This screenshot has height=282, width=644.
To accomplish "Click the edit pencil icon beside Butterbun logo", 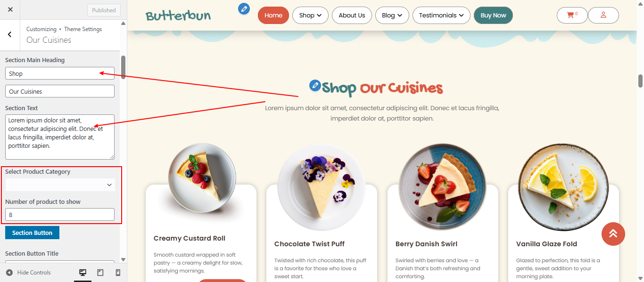I will tap(244, 8).
